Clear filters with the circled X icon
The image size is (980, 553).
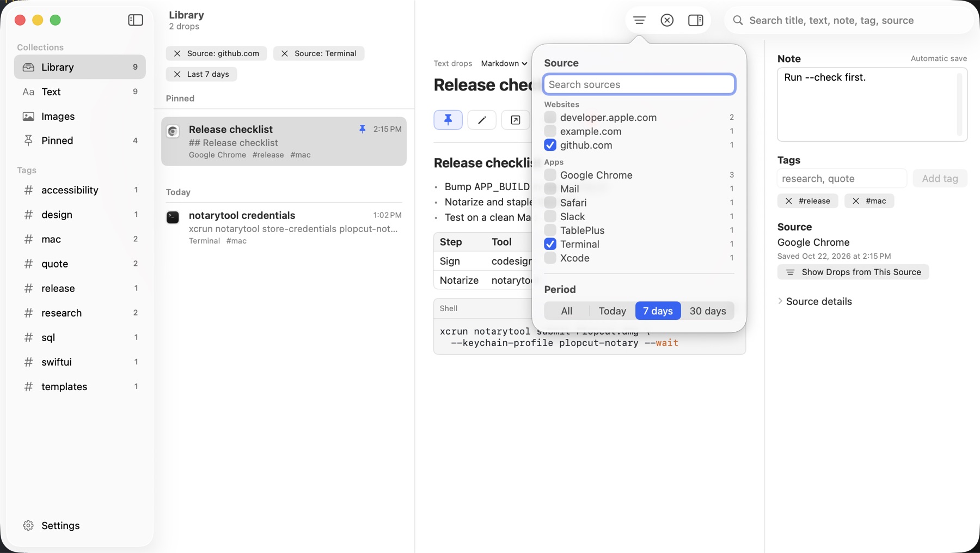click(667, 20)
